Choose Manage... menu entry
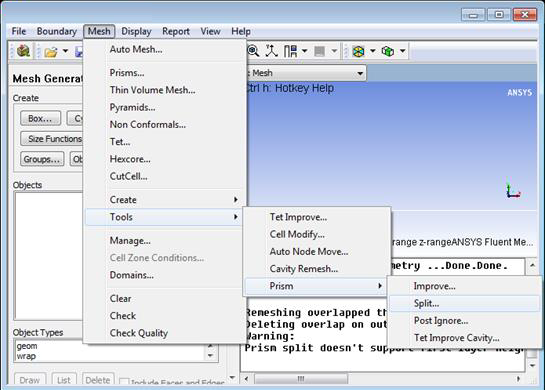This screenshot has height=390, width=545. click(x=164, y=241)
